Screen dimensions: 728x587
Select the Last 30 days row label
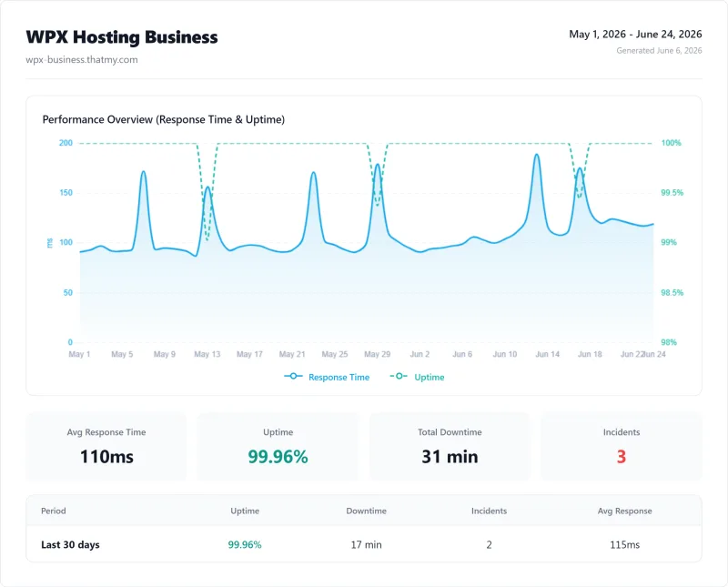(70, 545)
